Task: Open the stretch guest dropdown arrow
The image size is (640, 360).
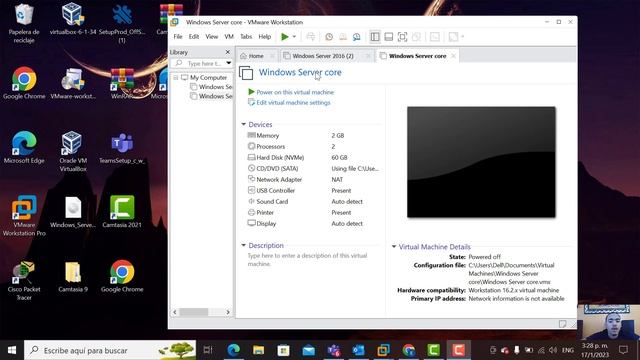Action: [x=462, y=37]
